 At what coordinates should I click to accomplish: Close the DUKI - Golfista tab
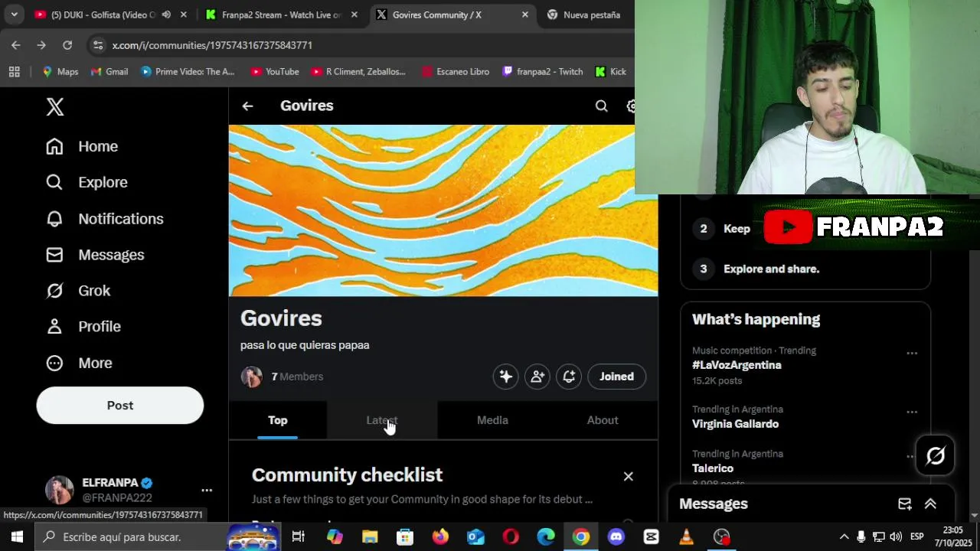click(x=184, y=15)
